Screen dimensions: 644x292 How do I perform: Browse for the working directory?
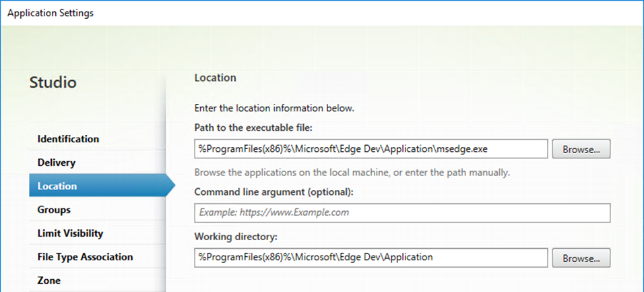click(581, 258)
